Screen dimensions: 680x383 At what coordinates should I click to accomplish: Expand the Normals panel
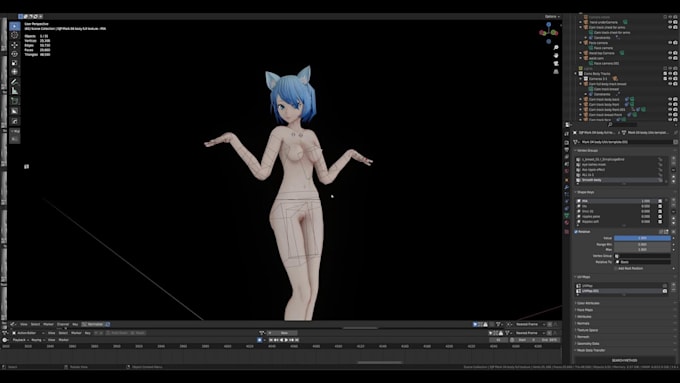[x=582, y=323]
